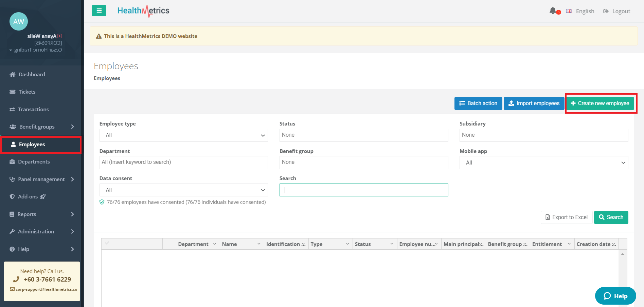Open Add-ons in the sidebar
Image resolution: width=644 pixels, height=307 pixels.
click(x=28, y=197)
